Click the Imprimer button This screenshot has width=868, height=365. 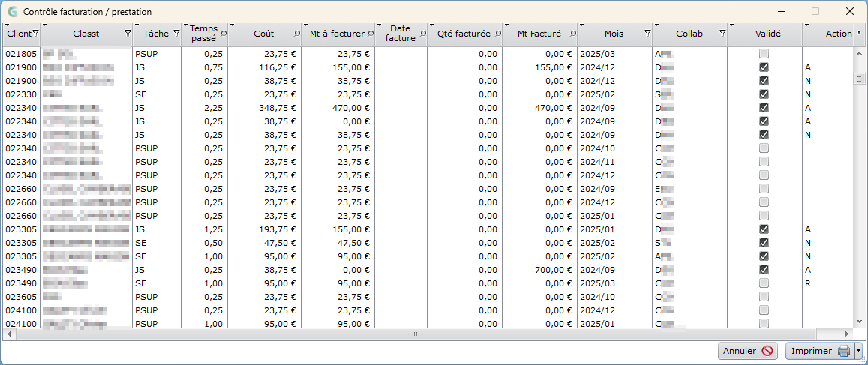point(820,351)
